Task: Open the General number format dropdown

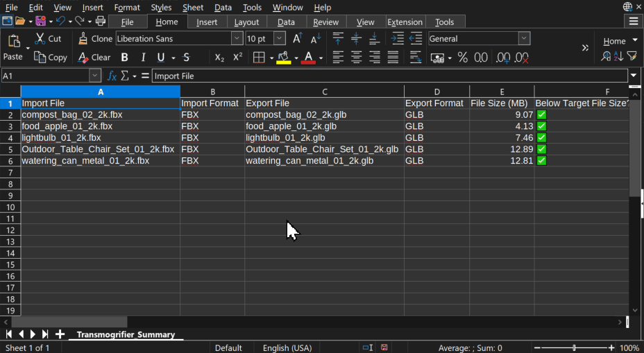Action: click(x=524, y=39)
